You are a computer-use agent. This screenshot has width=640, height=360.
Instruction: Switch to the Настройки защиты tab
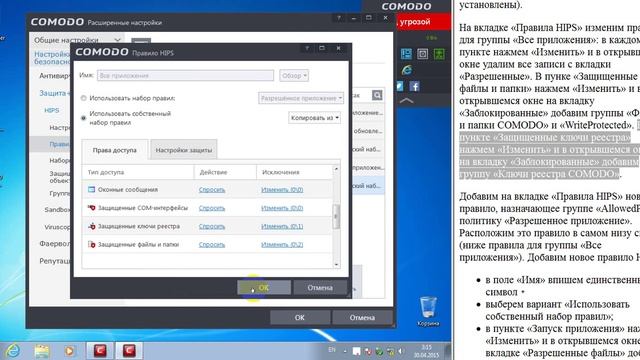tap(184, 150)
